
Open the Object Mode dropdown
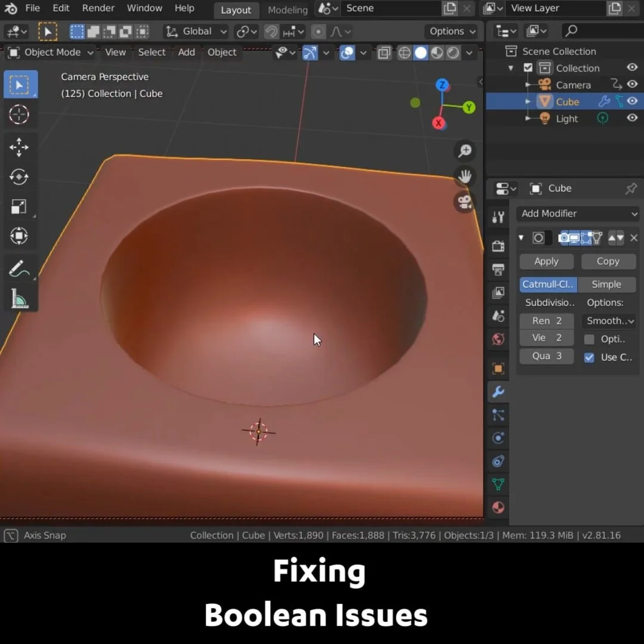click(49, 52)
